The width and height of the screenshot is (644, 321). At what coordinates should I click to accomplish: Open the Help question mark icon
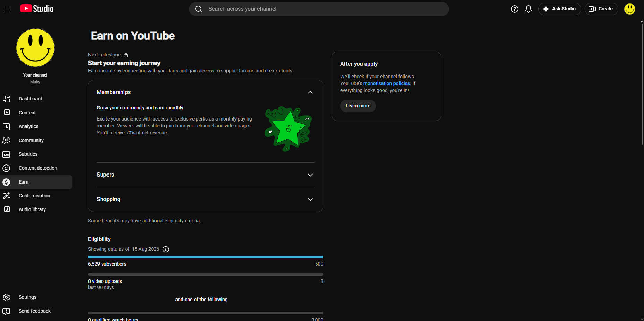(515, 9)
